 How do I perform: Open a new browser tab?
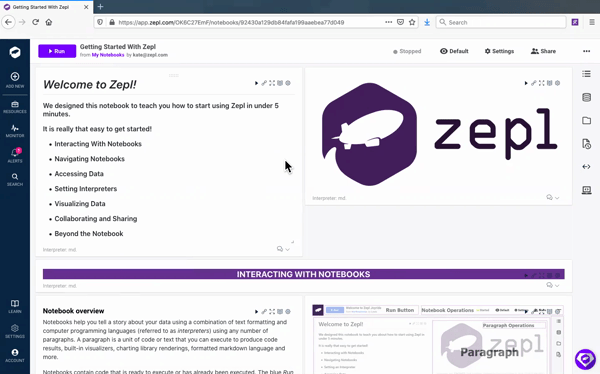(100, 7)
